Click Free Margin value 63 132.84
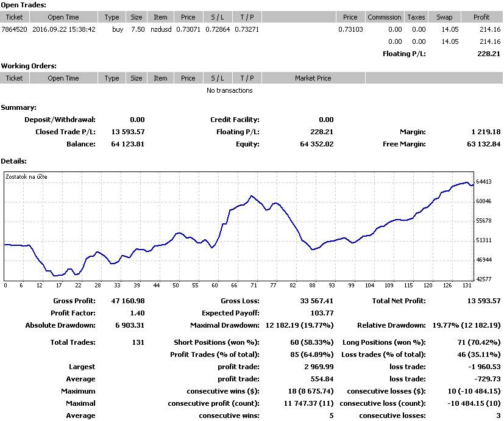The width and height of the screenshot is (504, 421). click(484, 144)
